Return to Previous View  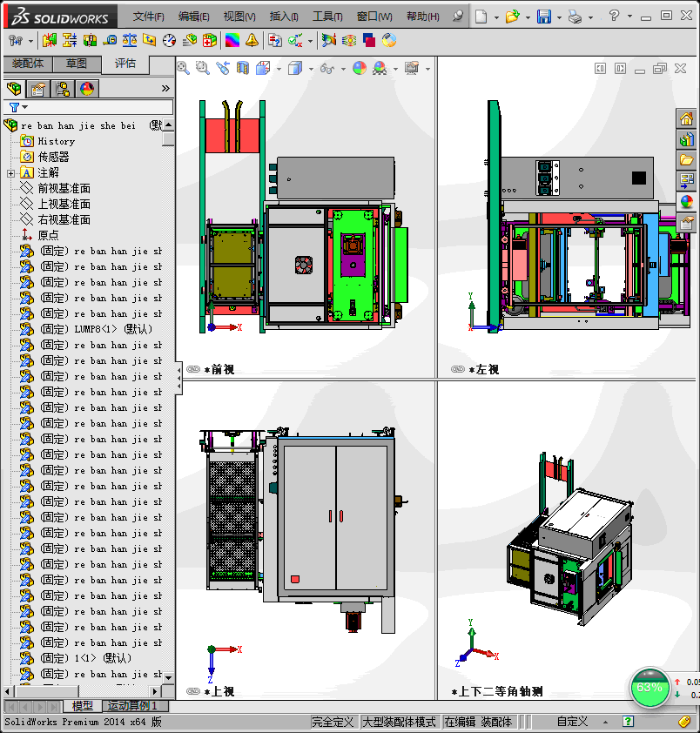(223, 68)
